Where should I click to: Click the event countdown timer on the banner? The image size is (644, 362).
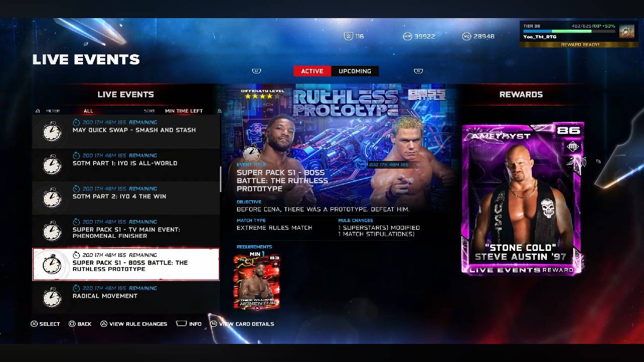pos(384,164)
